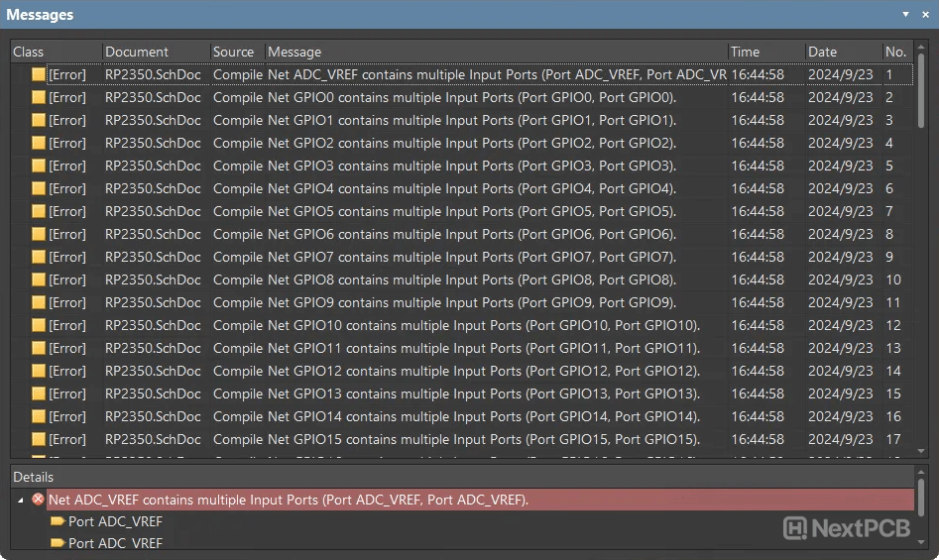Collapse the ADC_VREF details tree node
The height and width of the screenshot is (560, 939).
click(x=21, y=500)
